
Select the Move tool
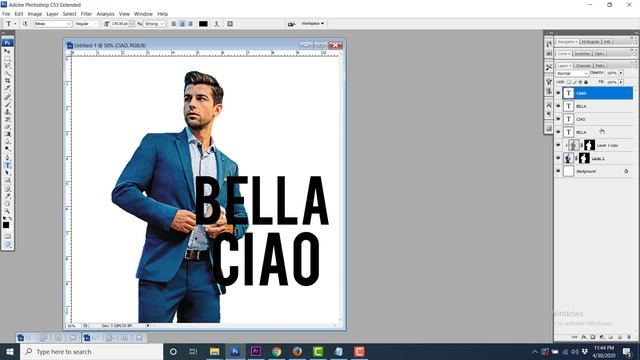(x=7, y=51)
